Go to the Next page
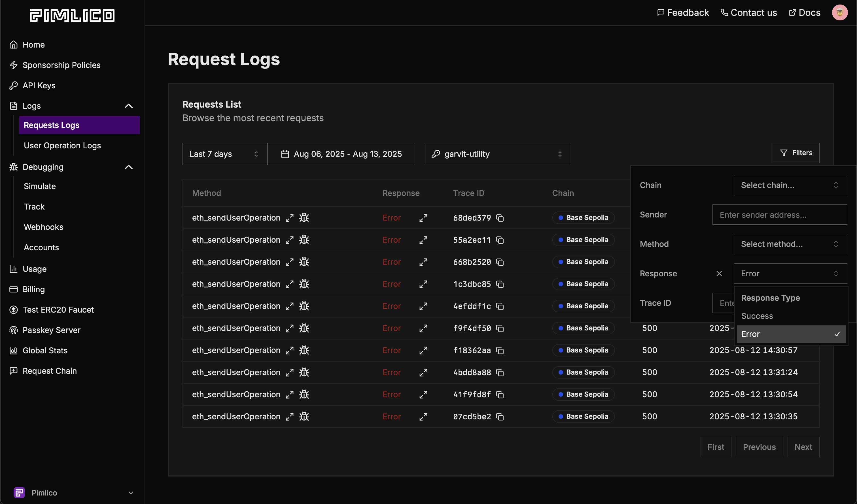The height and width of the screenshot is (504, 857). (x=803, y=447)
